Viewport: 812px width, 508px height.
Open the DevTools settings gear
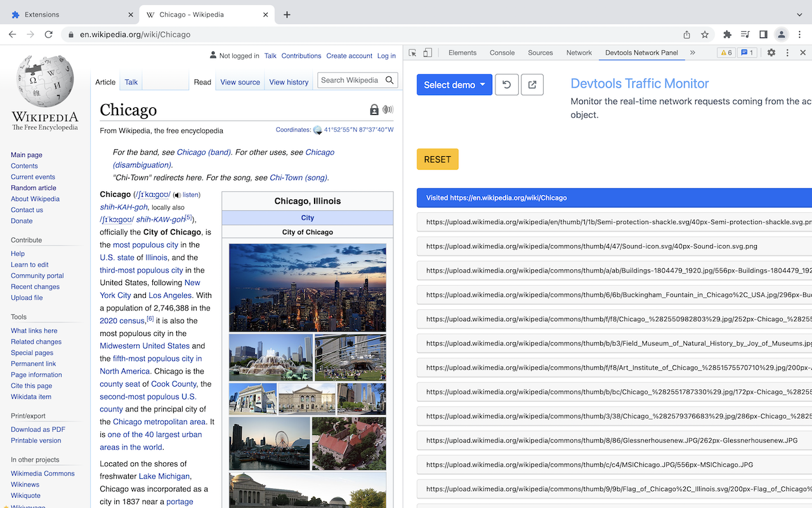pyautogui.click(x=771, y=53)
